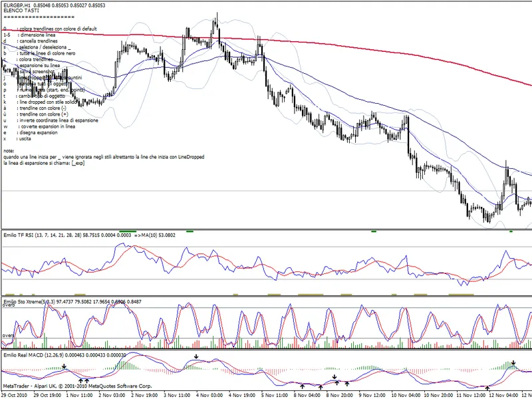This screenshot has width=532, height=399.
Task: Click the '2 Nov 03:00' time label
Action: point(112,395)
